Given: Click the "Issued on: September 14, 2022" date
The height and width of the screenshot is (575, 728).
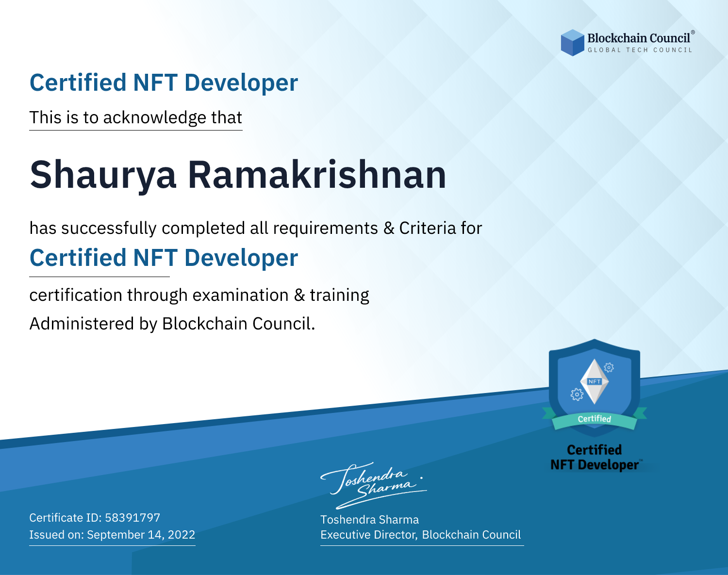Looking at the screenshot, I should coord(112,535).
